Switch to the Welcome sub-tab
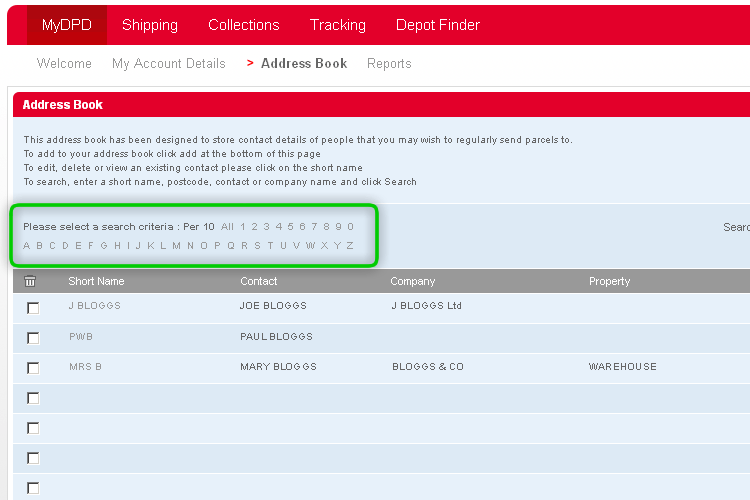Screen dimensions: 750x500 (x=64, y=63)
